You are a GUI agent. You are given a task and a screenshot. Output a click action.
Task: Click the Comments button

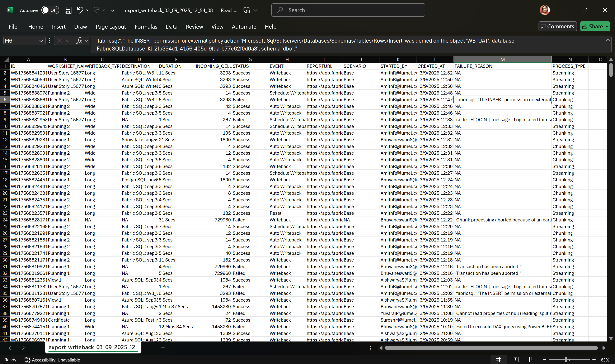click(x=557, y=27)
